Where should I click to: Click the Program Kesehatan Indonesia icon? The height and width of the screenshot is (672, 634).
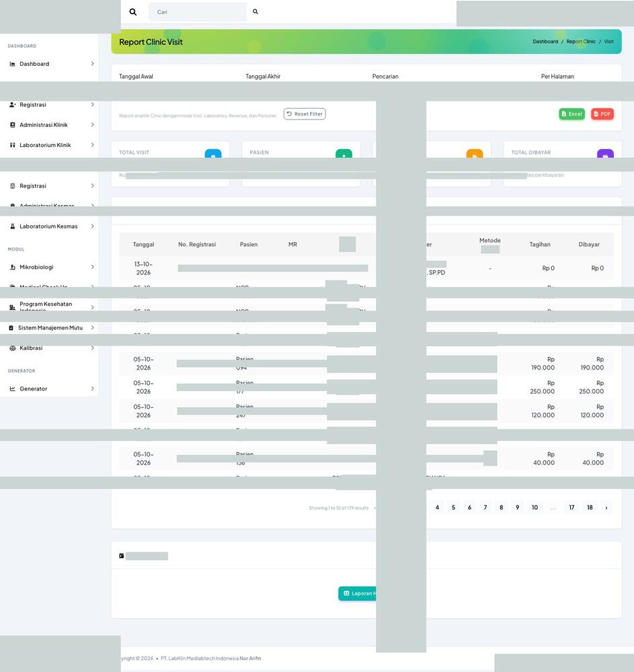coord(12,307)
